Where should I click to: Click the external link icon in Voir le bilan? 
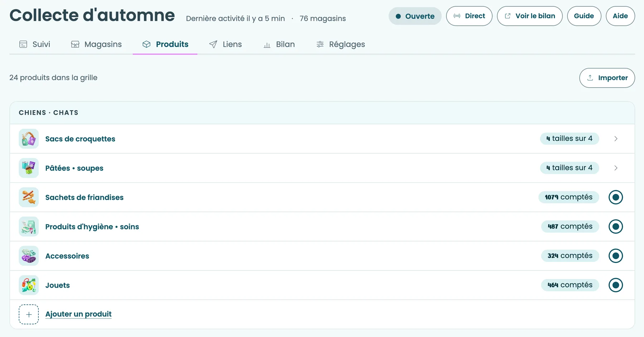pyautogui.click(x=508, y=16)
